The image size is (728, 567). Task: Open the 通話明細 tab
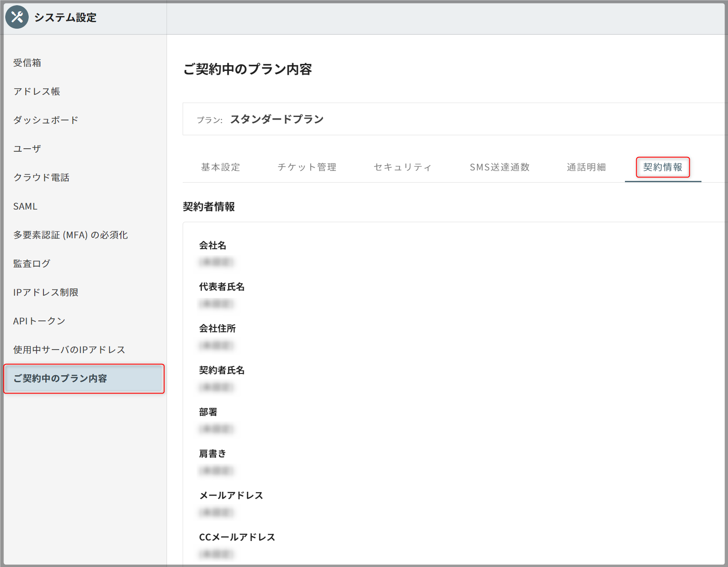tap(586, 167)
